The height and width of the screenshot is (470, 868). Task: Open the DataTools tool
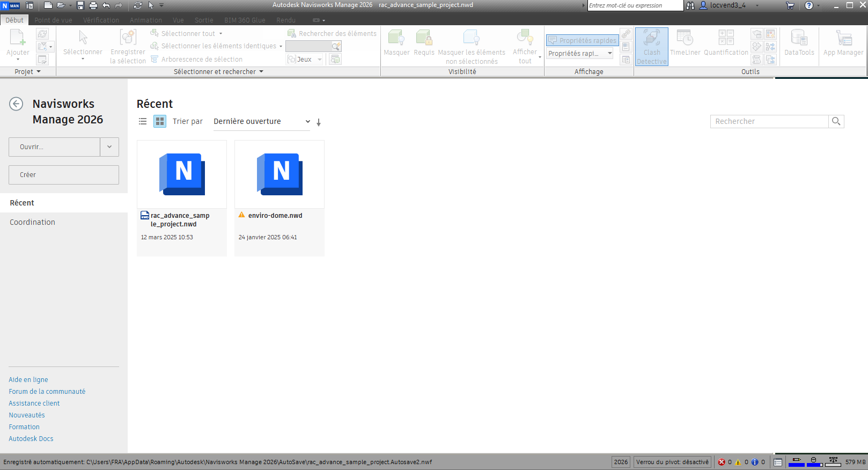point(799,43)
